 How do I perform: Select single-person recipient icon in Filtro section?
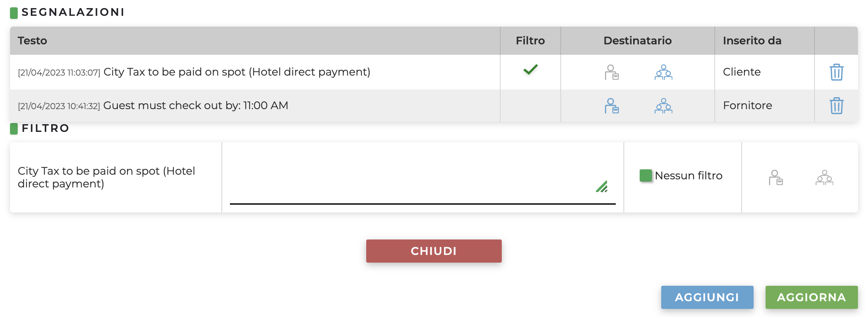pos(776,177)
